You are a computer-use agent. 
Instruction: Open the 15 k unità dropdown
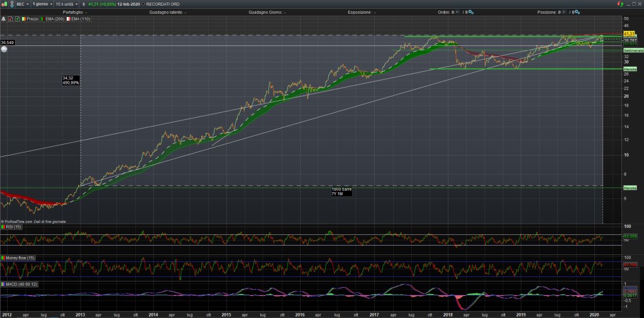68,4
